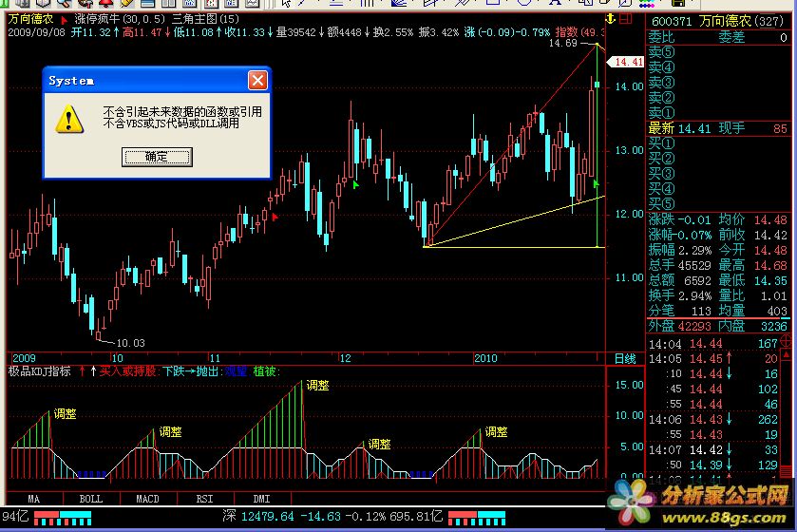Open the MACD indicator tab
797x532 pixels.
pyautogui.click(x=147, y=498)
